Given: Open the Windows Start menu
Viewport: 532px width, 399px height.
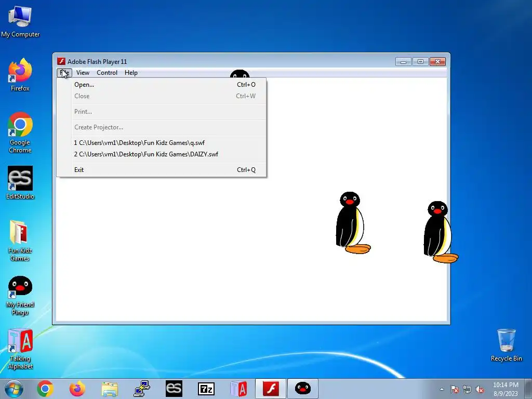Looking at the screenshot, I should coord(14,389).
